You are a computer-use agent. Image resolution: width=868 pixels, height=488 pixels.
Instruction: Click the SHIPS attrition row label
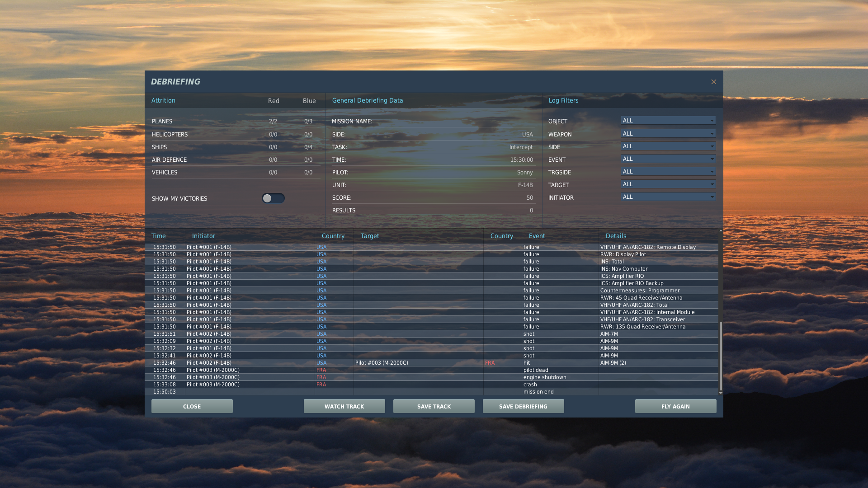tap(159, 147)
